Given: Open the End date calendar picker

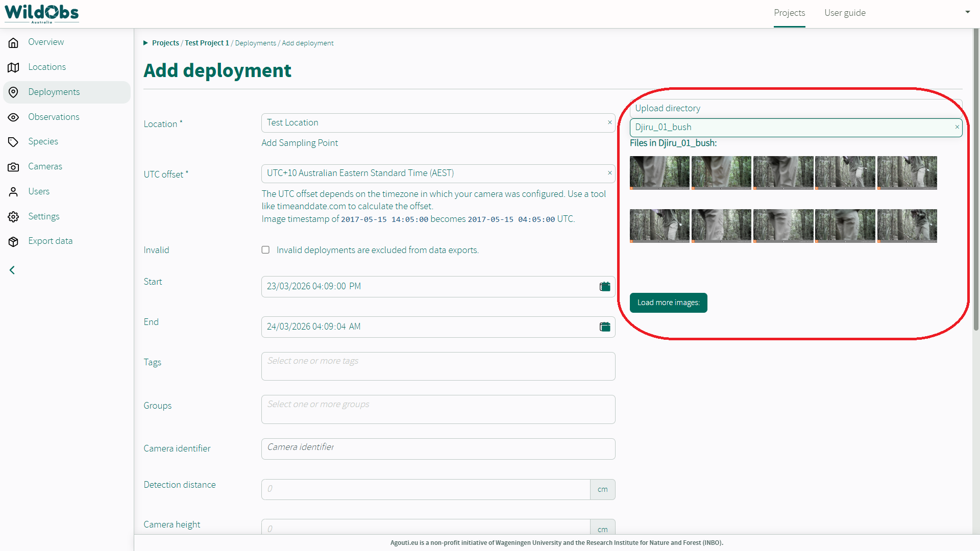Looking at the screenshot, I should (605, 327).
